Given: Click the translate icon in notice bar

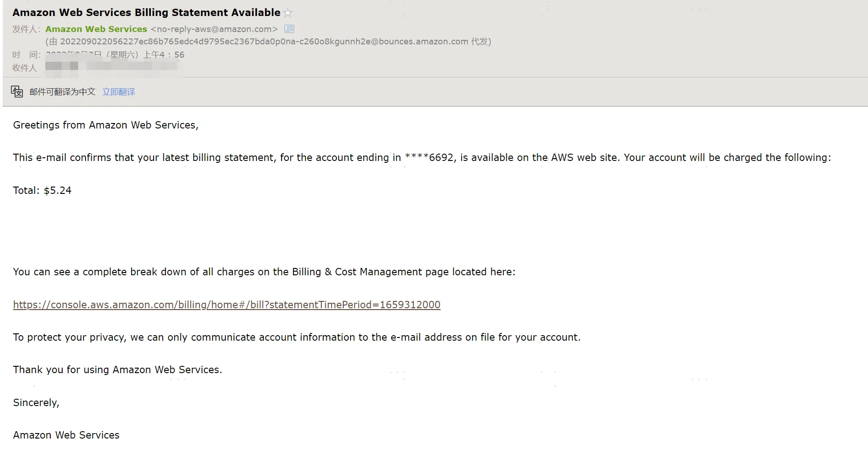Looking at the screenshot, I should point(17,92).
